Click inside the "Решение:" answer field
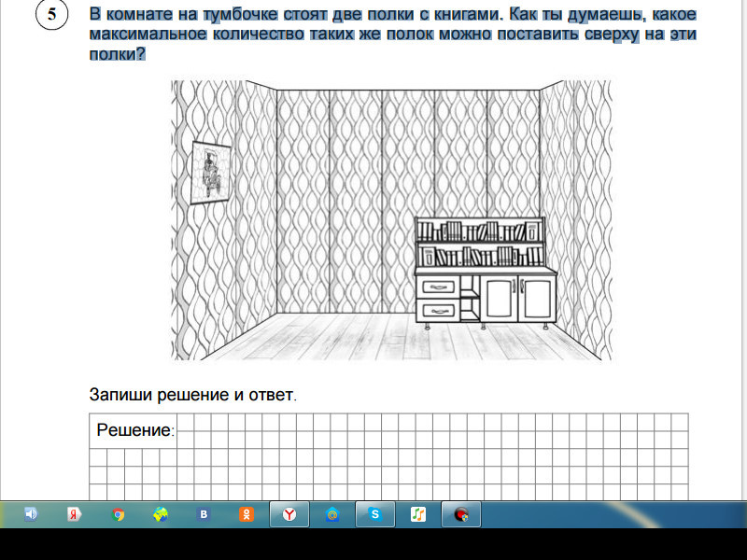Image resolution: width=747 pixels, height=560 pixels. [280, 429]
